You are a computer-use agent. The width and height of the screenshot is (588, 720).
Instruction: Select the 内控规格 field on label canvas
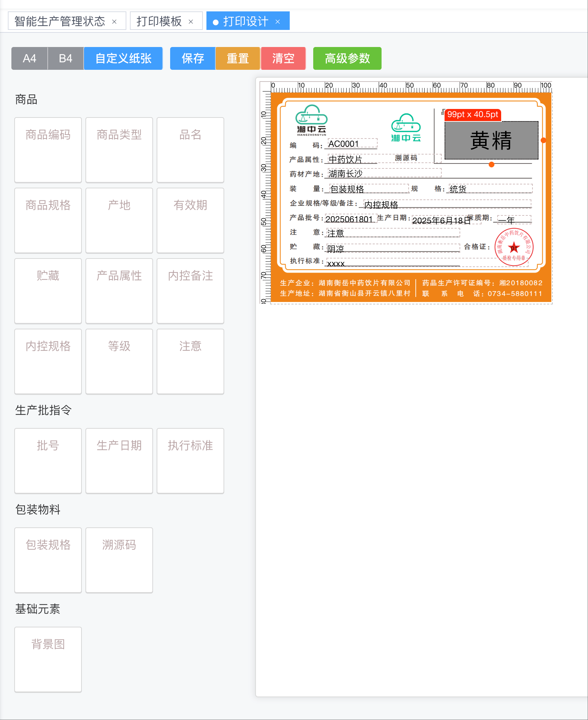coord(447,204)
